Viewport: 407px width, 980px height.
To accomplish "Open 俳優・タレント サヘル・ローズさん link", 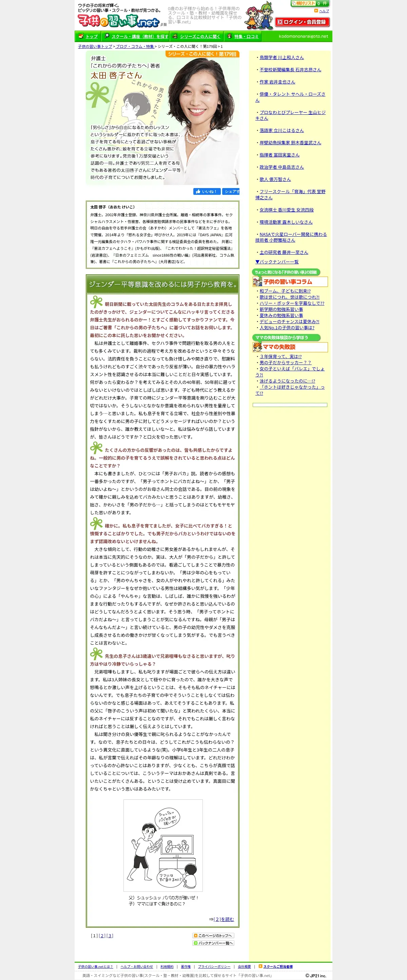I will click(290, 97).
